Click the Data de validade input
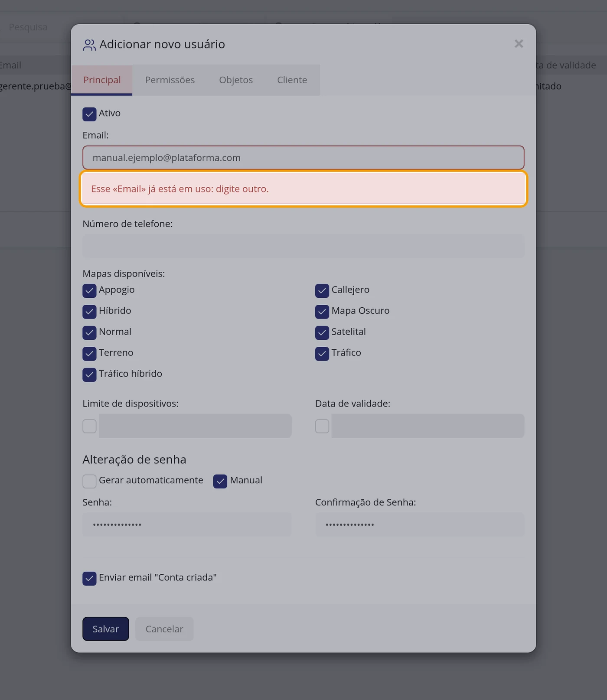The width and height of the screenshot is (607, 700). [428, 426]
